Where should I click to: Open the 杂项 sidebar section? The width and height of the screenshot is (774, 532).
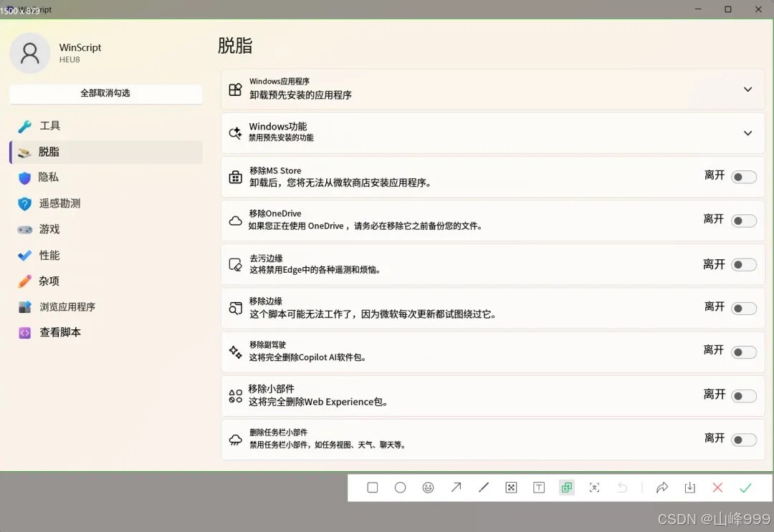click(105, 281)
